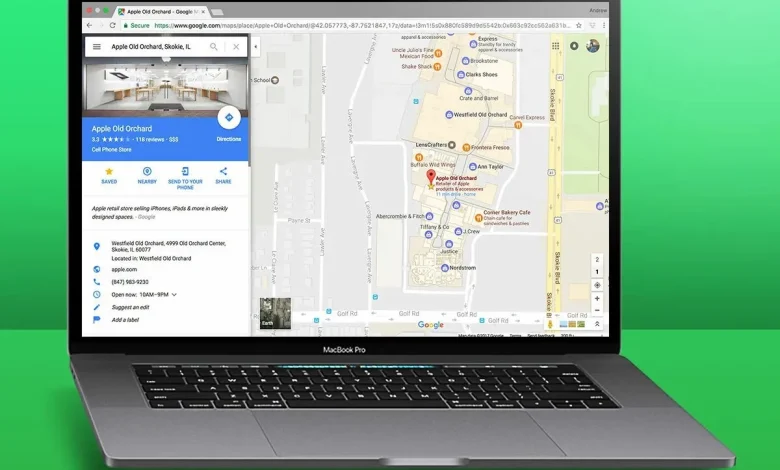Click the Buffalo Wild Wings marker
This screenshot has height=470, width=780.
coord(419,158)
